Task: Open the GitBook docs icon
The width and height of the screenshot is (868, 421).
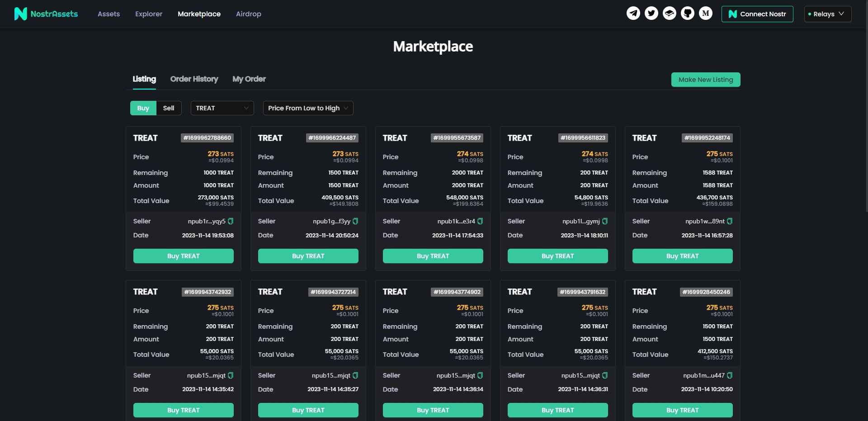Action: (x=669, y=14)
